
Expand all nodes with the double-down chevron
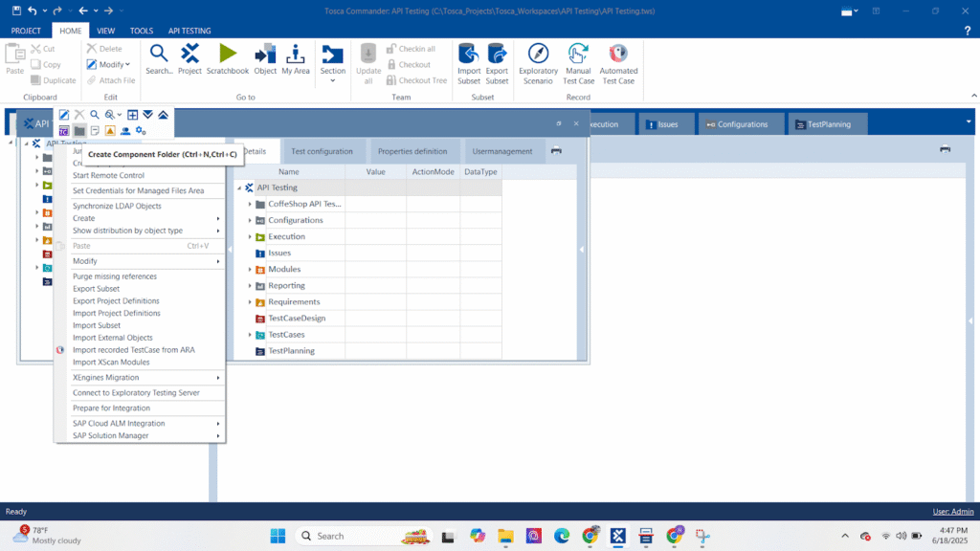coord(148,115)
